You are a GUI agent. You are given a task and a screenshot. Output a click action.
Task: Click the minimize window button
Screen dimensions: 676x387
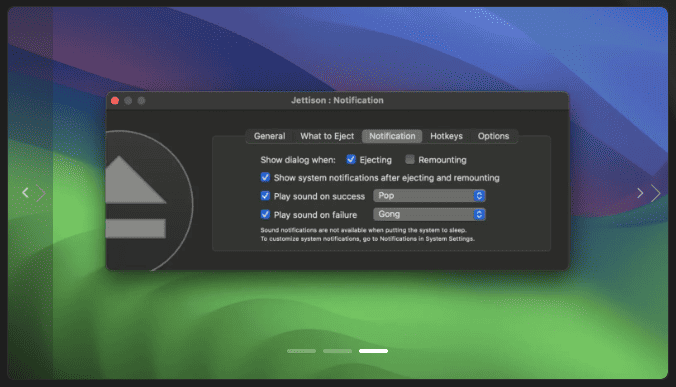tap(128, 101)
